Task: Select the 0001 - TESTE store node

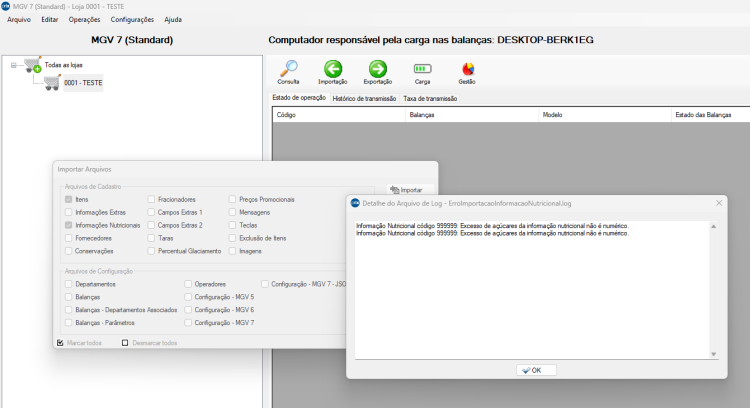Action: click(83, 83)
